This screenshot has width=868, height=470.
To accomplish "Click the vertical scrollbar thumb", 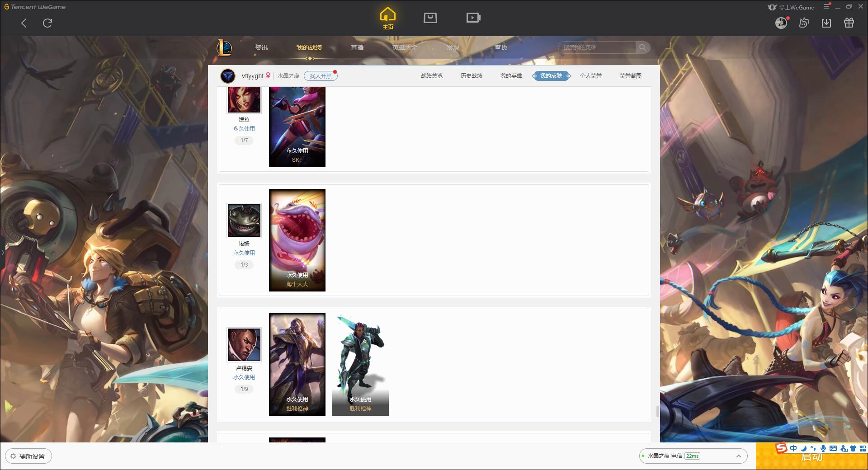I will coord(657,411).
